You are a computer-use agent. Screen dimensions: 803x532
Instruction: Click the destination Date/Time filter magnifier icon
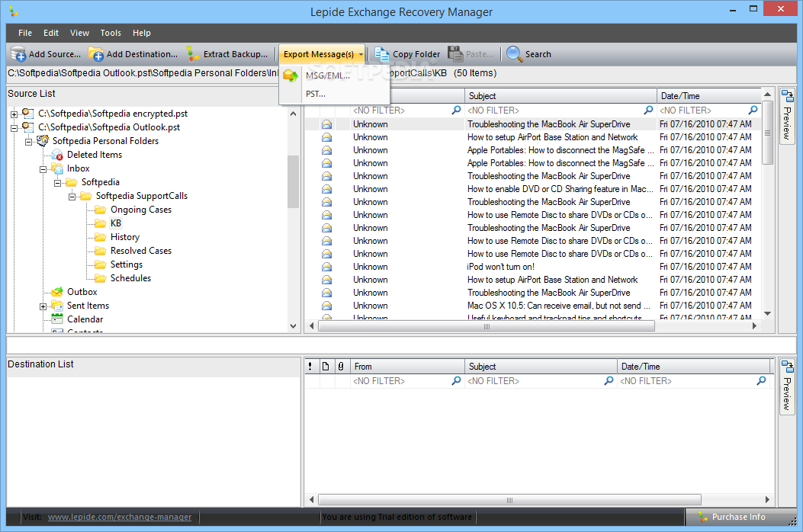click(x=762, y=381)
